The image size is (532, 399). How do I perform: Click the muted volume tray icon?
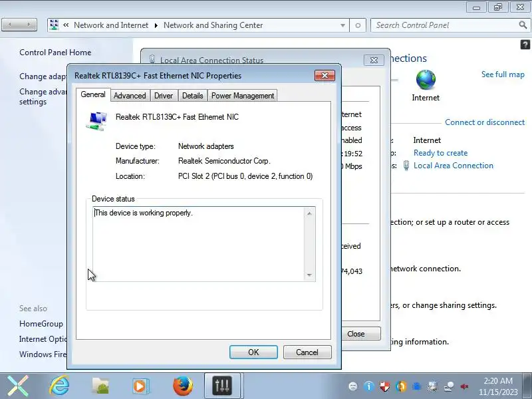(x=464, y=386)
